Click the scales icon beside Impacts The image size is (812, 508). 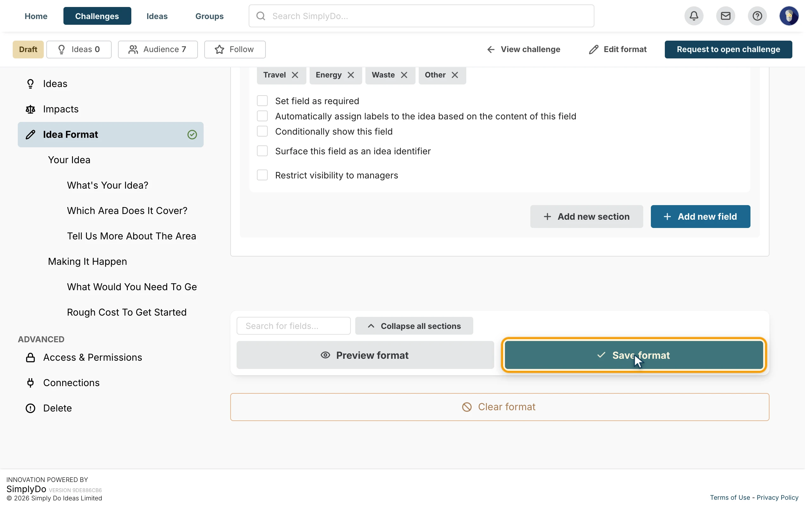[30, 109]
